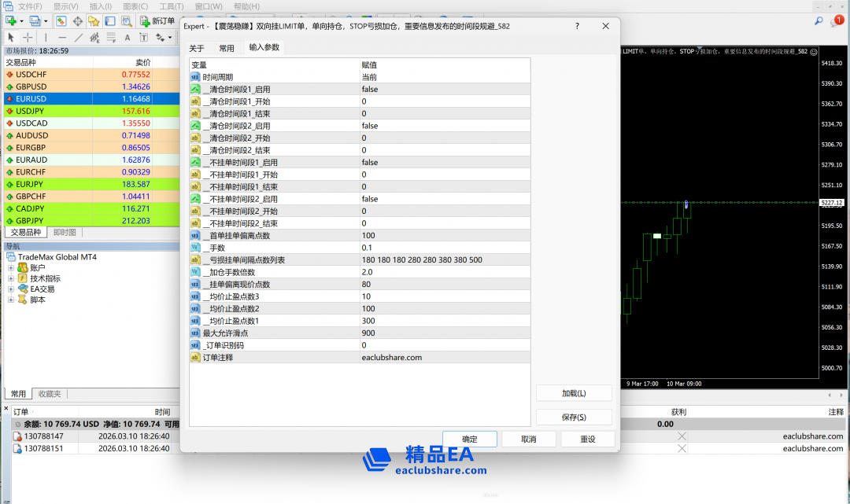Select the horizontal line drawing tool
The image size is (850, 504).
coord(62,37)
